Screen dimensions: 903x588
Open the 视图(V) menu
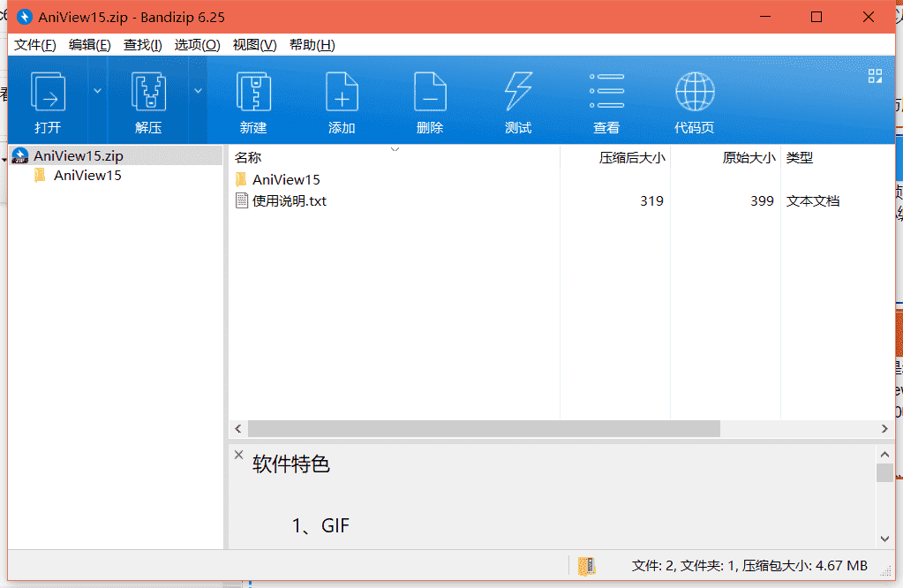coord(254,45)
